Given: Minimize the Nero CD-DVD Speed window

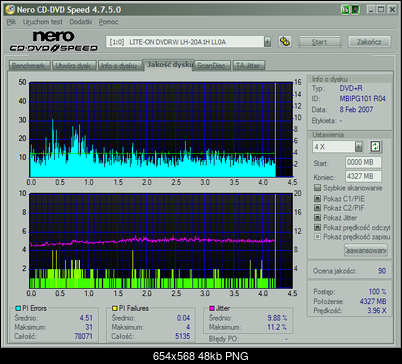Looking at the screenshot, I should [x=371, y=10].
